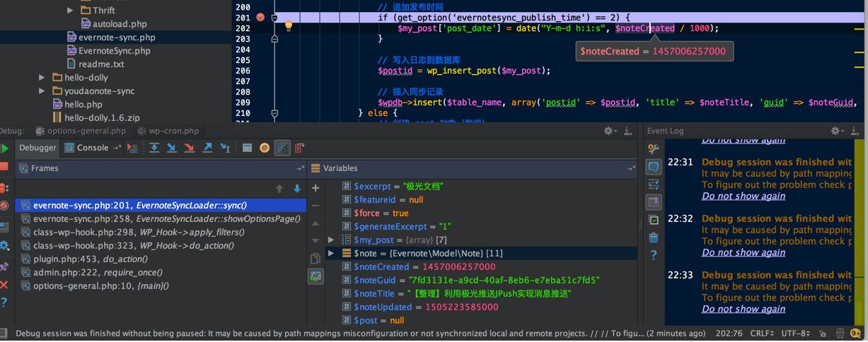
Task: Select evernote-sync.php file in tree
Action: pyautogui.click(x=117, y=37)
